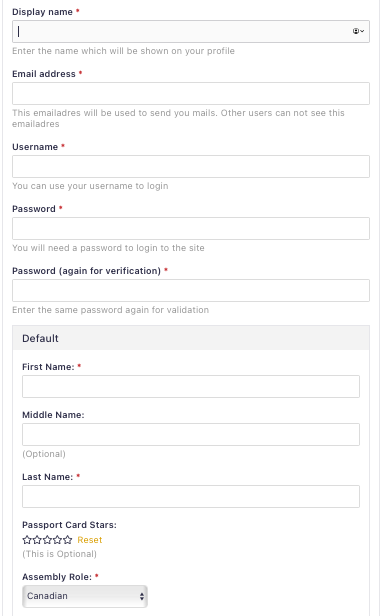Focus the Password verification field

[191, 291]
